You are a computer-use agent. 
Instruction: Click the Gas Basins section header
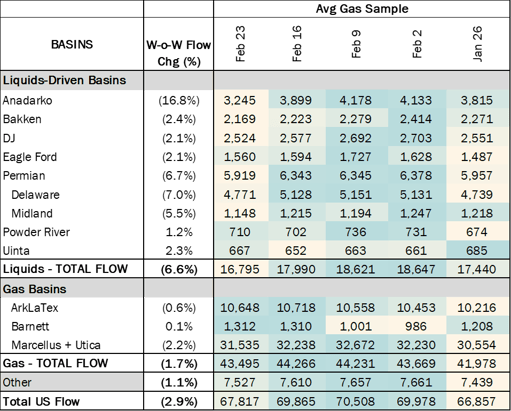[x=35, y=289]
